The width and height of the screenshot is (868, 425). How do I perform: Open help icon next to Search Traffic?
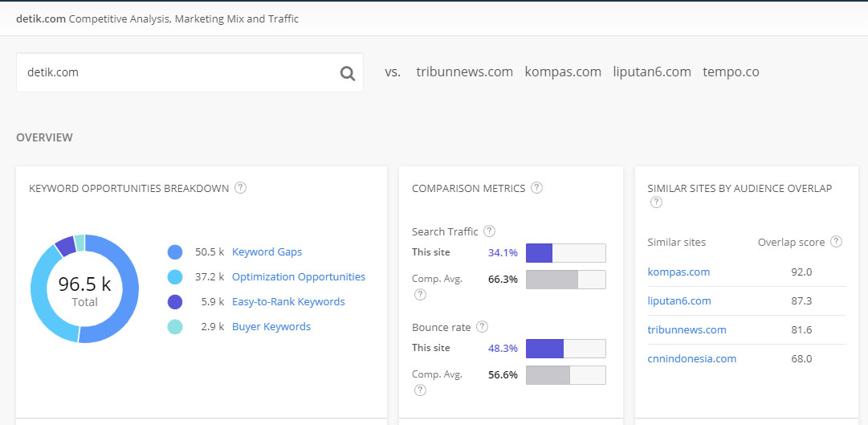click(489, 231)
